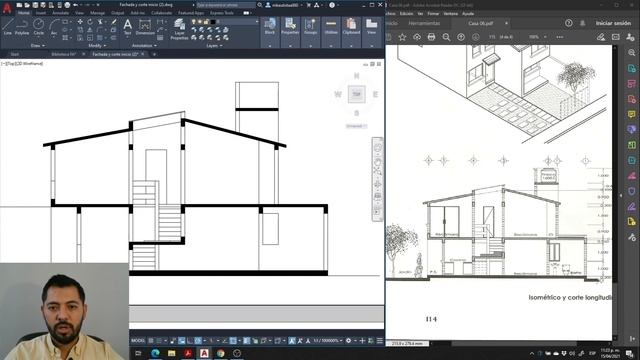Open the Ayuda menu in Acrobat
Viewport: 640px width, 360px height.
point(468,13)
